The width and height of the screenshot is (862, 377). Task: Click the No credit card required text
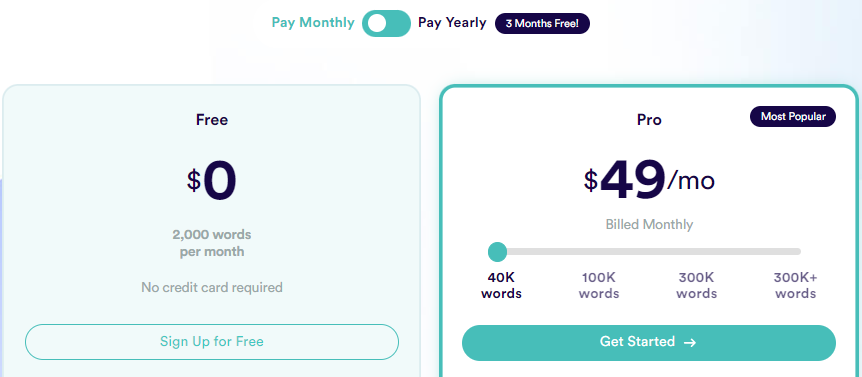coord(212,287)
